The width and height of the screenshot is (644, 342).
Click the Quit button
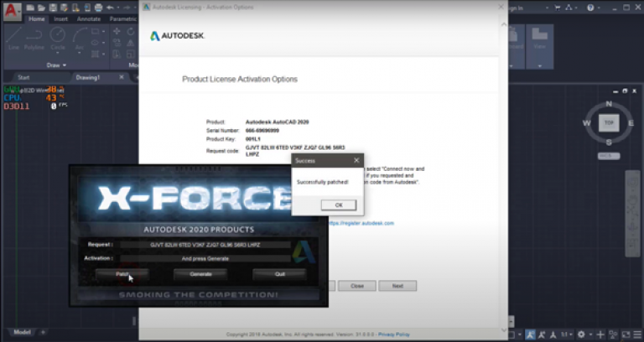click(280, 274)
